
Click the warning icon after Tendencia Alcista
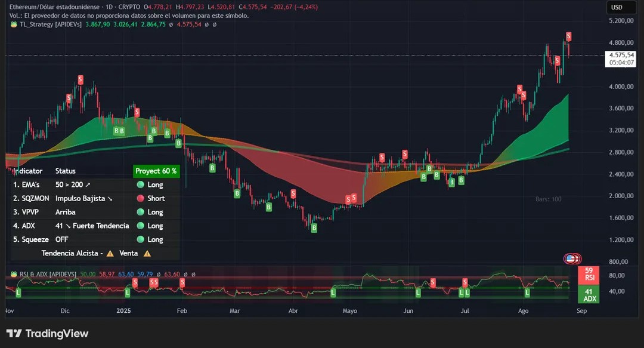110,254
